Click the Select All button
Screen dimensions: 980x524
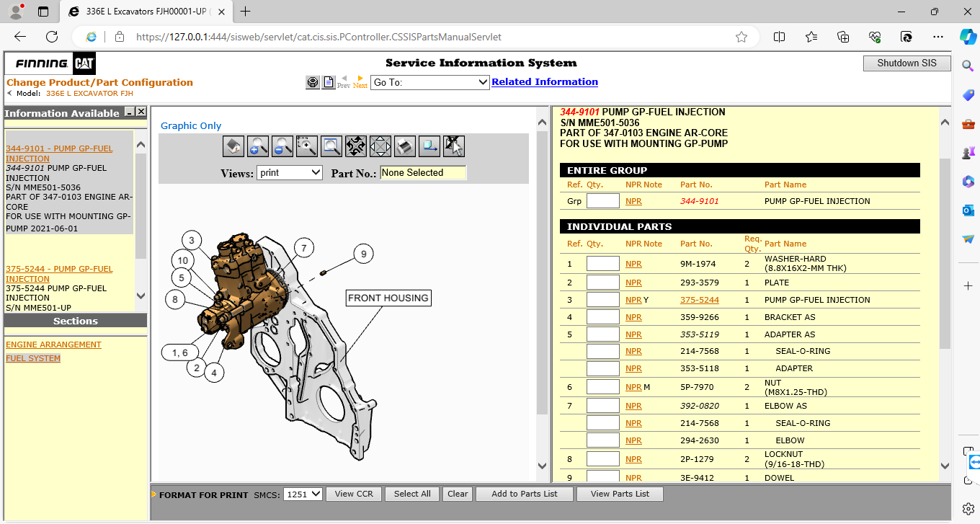point(412,494)
